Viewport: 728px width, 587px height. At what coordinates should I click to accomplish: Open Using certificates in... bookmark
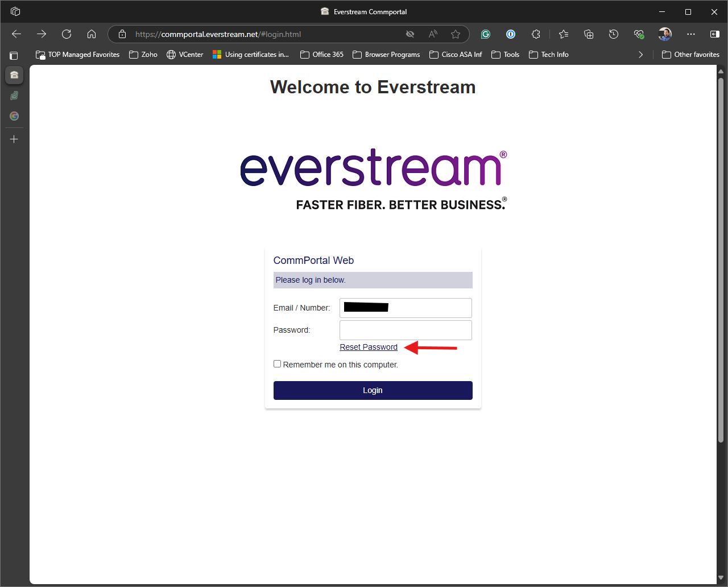251,55
